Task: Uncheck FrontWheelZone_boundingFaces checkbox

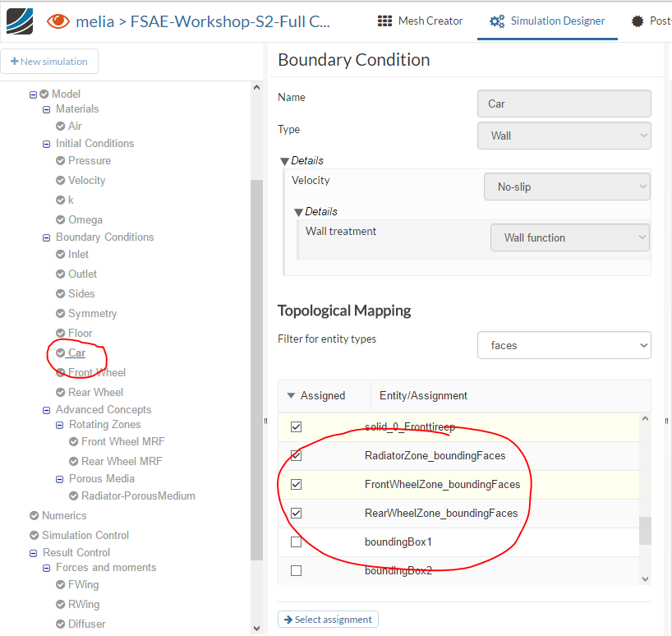Action: tap(297, 485)
